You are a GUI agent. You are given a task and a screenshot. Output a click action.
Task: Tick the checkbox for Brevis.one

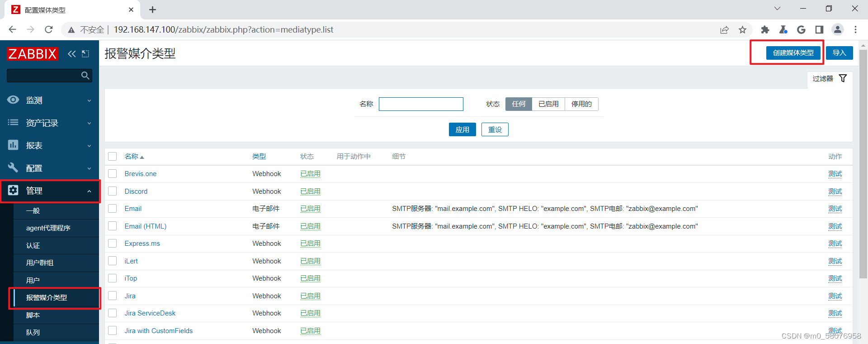pyautogui.click(x=113, y=174)
